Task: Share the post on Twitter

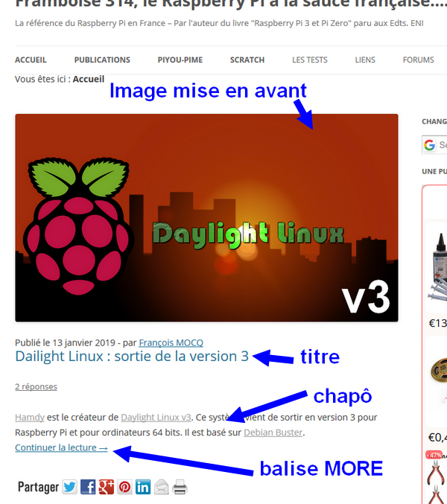Action: 70,487
